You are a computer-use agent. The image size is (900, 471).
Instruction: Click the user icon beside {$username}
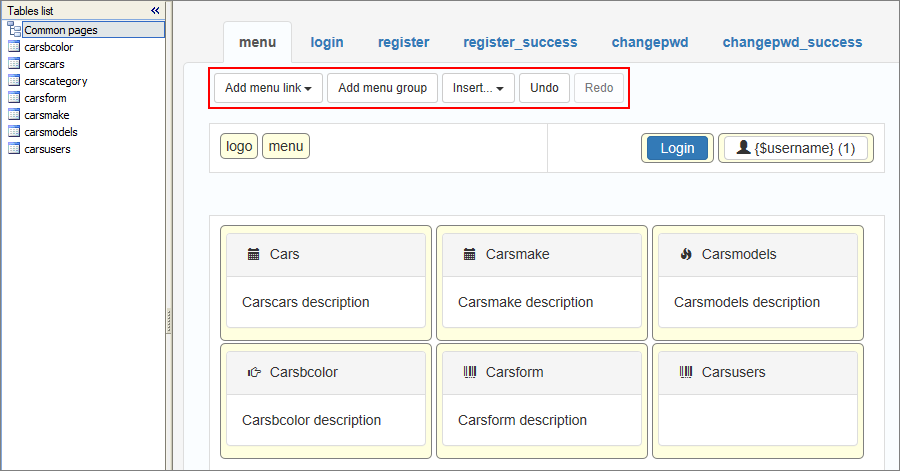click(x=743, y=147)
